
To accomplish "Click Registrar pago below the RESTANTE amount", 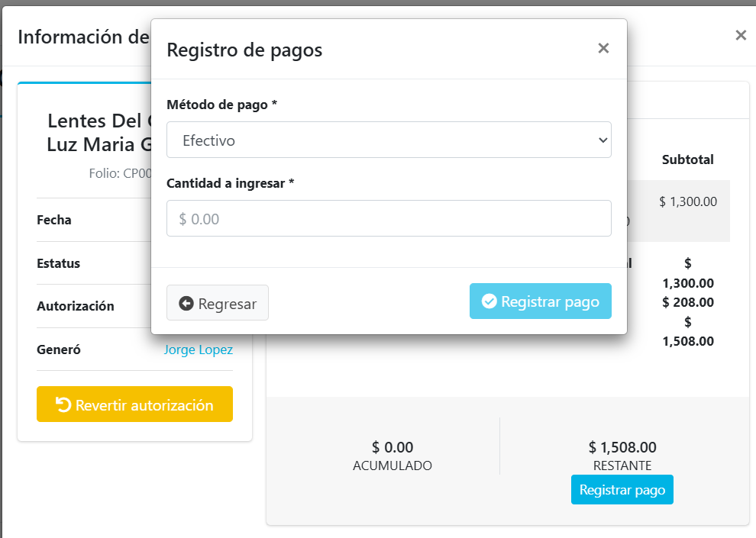I will [x=622, y=490].
